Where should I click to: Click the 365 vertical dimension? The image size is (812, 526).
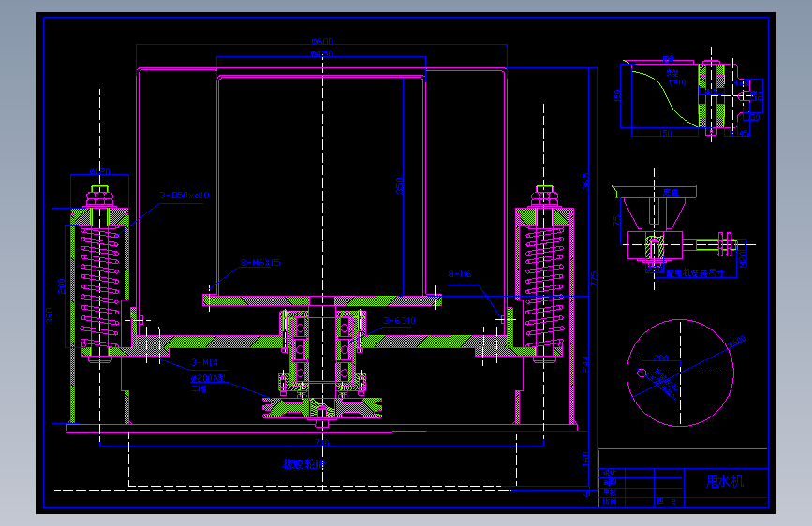(585, 182)
